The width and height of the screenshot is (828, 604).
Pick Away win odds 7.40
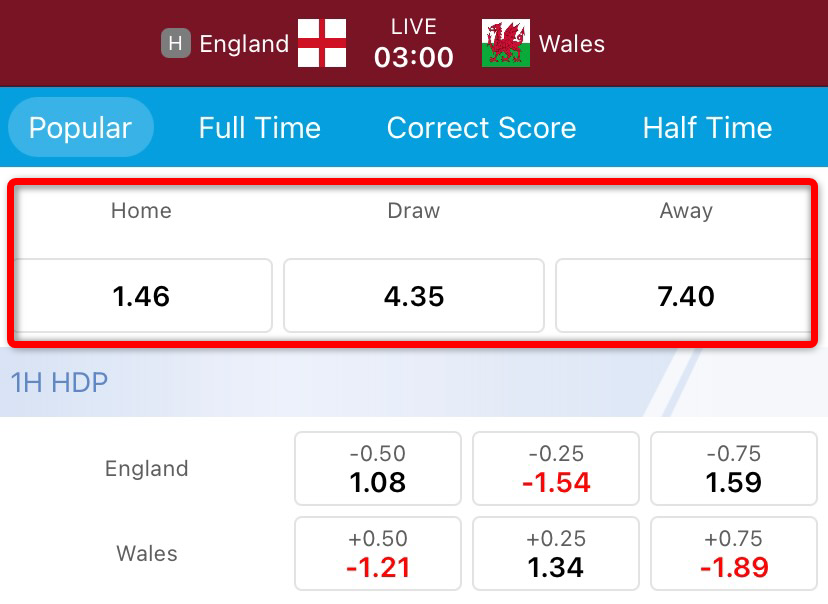pos(686,296)
